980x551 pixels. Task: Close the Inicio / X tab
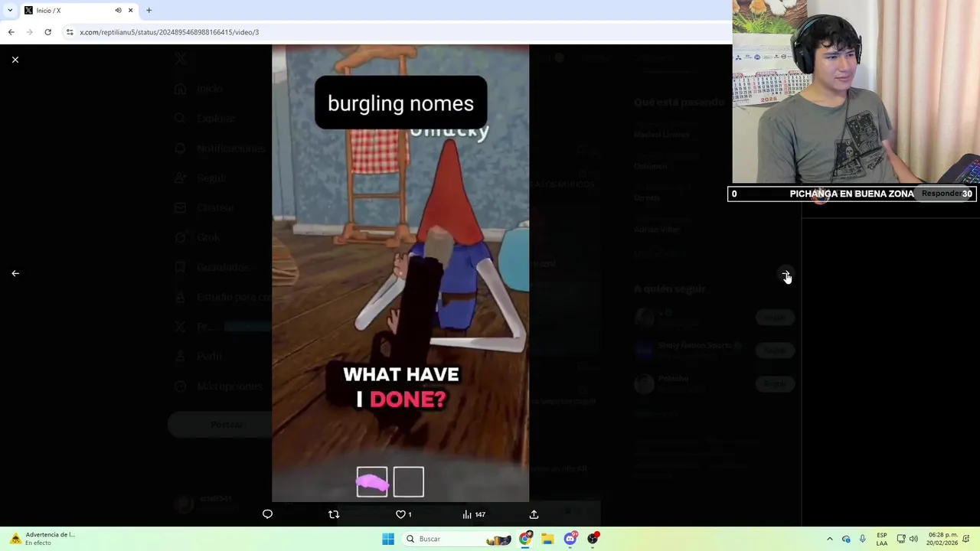tap(130, 10)
